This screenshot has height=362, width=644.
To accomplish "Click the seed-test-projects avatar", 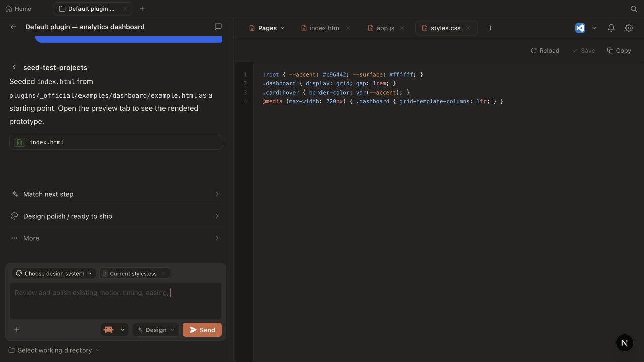I will click(x=14, y=67).
